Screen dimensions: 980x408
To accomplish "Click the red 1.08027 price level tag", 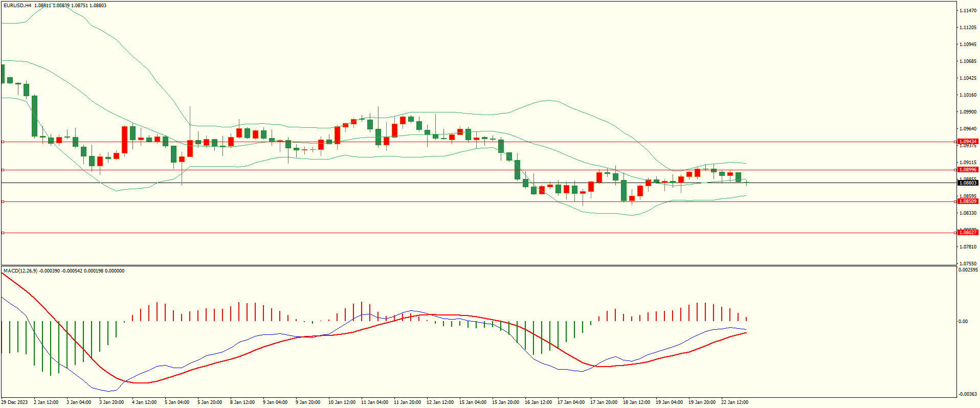I will click(x=967, y=233).
